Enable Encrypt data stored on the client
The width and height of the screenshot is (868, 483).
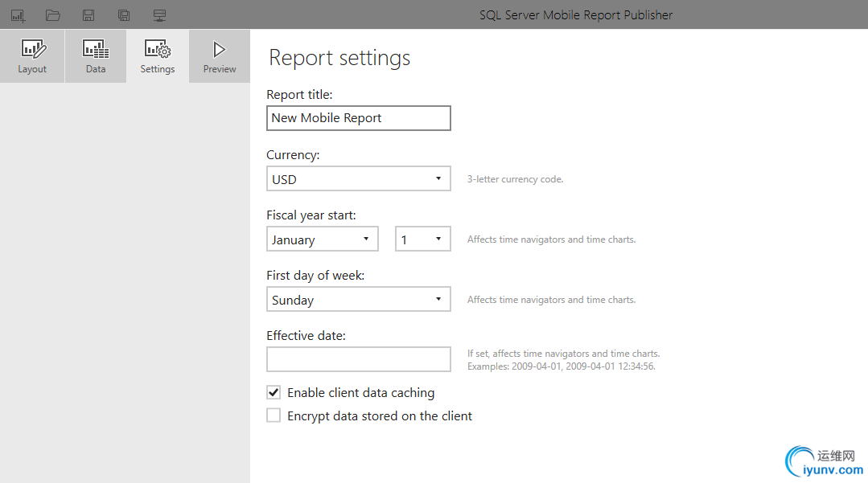(274, 415)
